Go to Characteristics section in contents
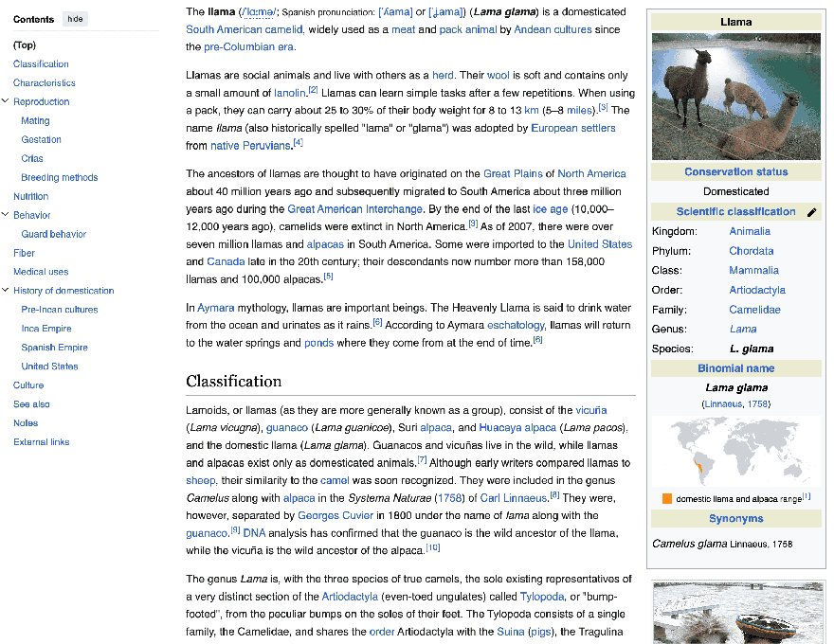Viewport: 834px width, 644px height. 45,82
